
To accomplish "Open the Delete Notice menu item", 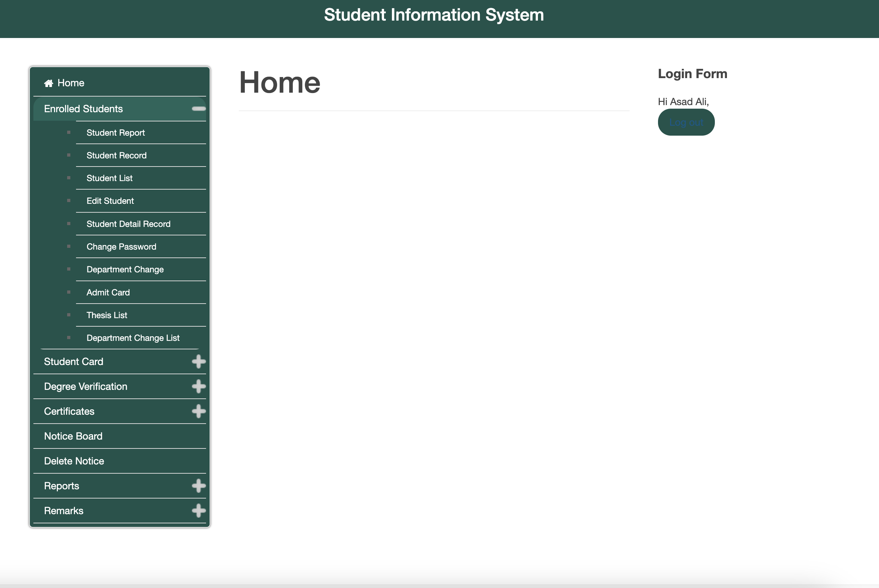I will coord(120,461).
